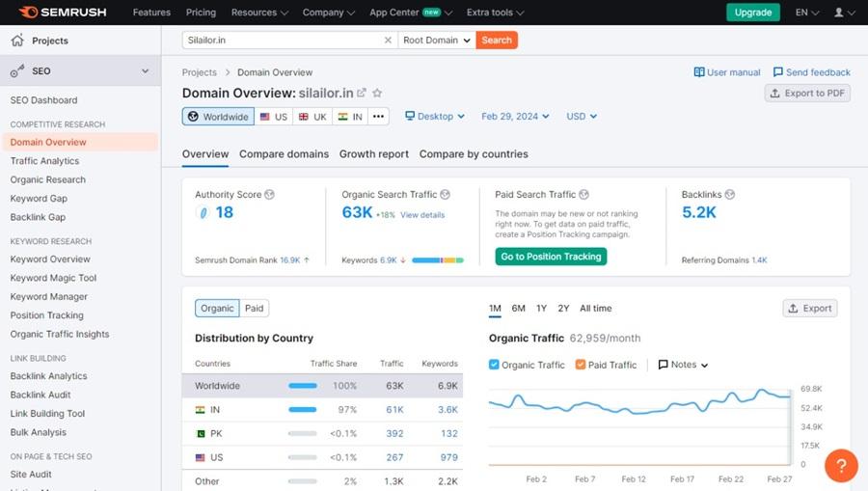Open Features in top menu

point(151,13)
